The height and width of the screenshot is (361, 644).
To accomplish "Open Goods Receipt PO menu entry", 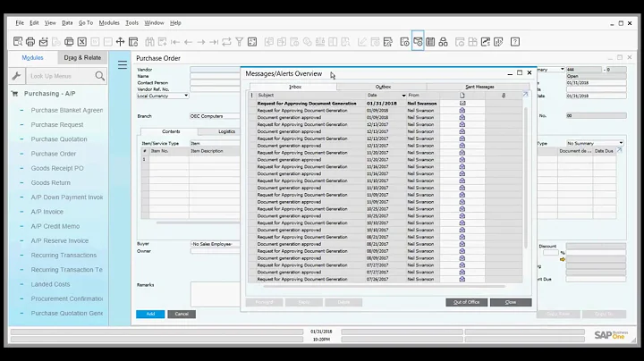I will click(x=57, y=168).
